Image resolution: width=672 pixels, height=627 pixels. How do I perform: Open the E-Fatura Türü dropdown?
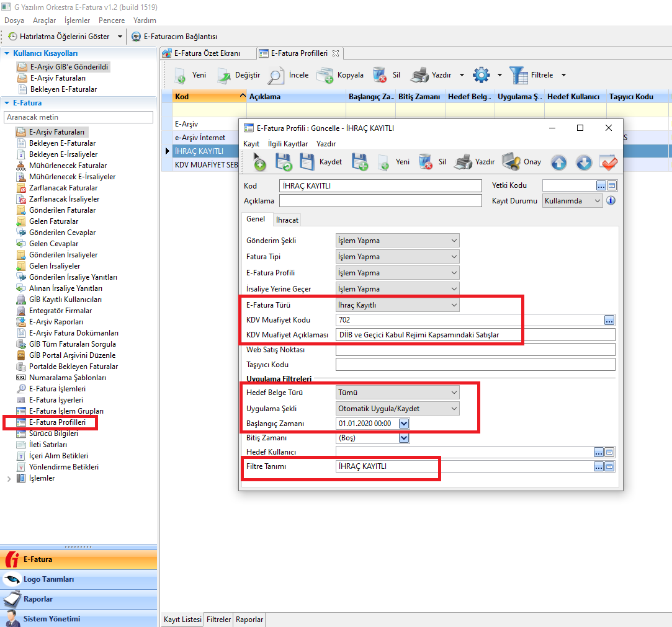tap(454, 305)
